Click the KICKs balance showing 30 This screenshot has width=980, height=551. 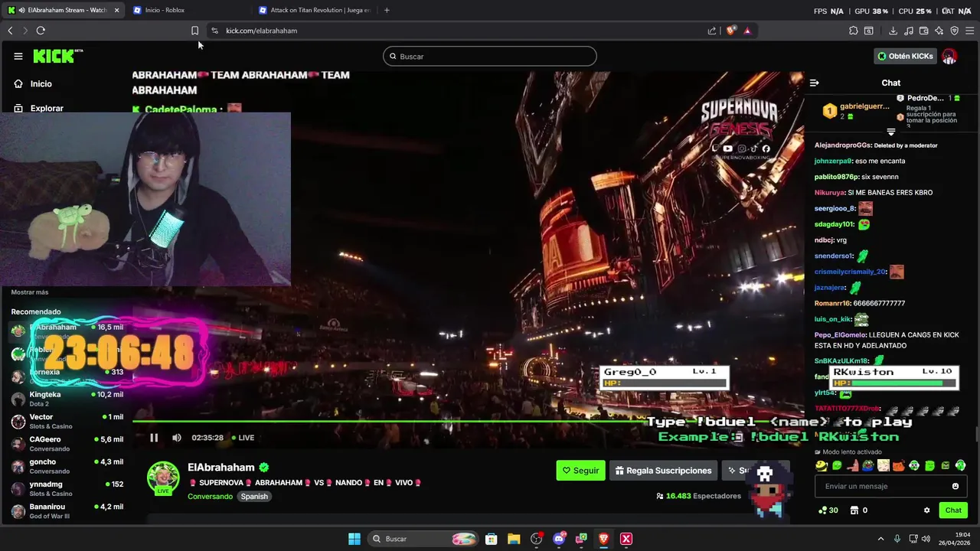tap(828, 510)
